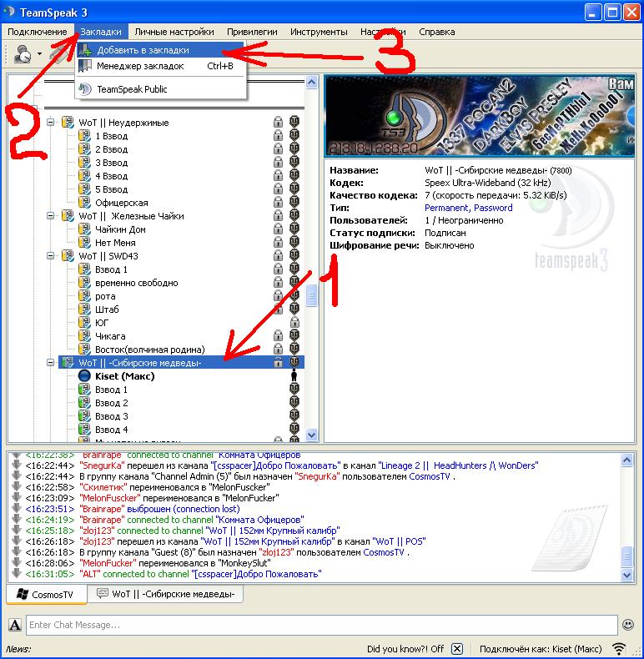Open text formatting A button
644x659 pixels.
coord(15,625)
